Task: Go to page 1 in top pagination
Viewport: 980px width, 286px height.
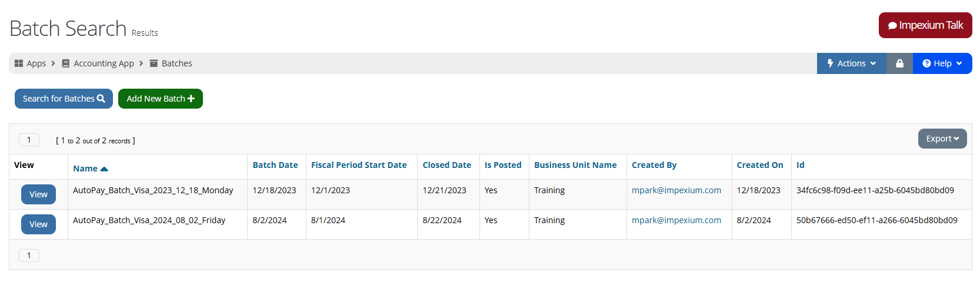Action: [29, 140]
